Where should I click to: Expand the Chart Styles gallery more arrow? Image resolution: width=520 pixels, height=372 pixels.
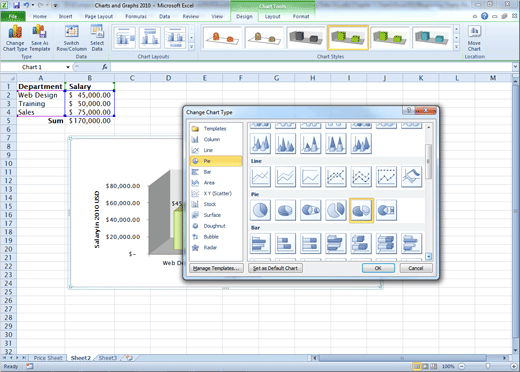[456, 47]
